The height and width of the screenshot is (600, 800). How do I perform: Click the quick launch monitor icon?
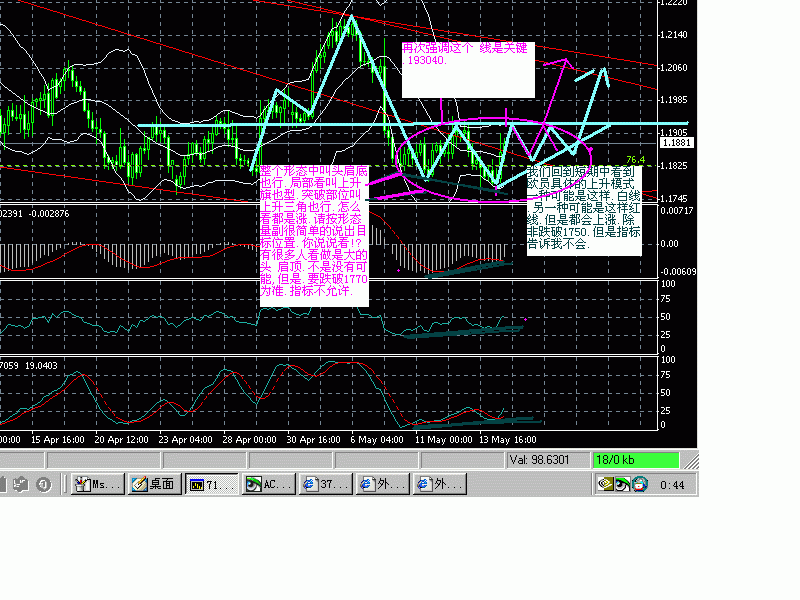click(x=21, y=484)
